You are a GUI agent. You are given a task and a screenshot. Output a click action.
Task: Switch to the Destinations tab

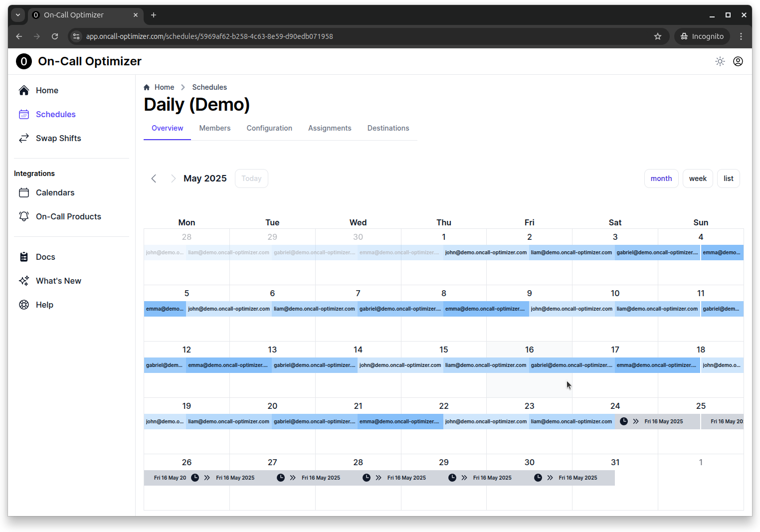pos(388,128)
